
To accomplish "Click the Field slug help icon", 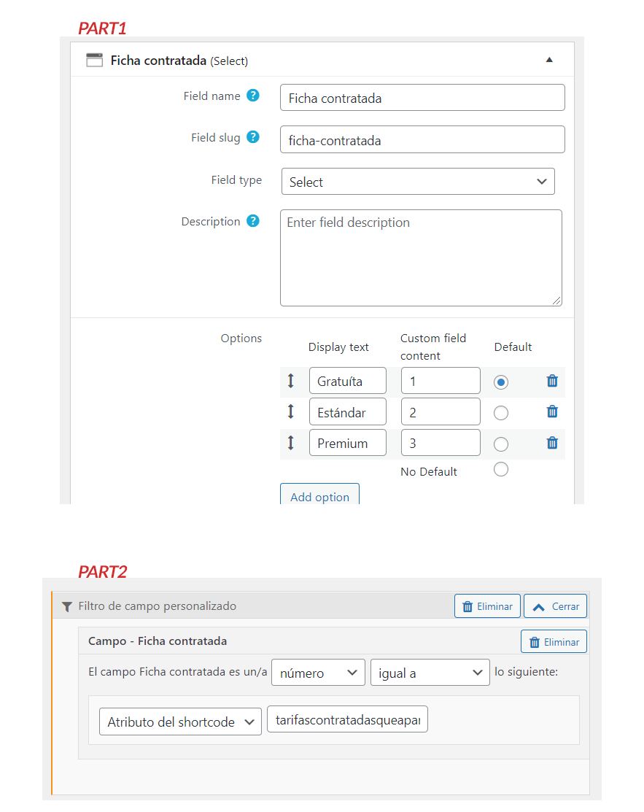I will click(252, 136).
